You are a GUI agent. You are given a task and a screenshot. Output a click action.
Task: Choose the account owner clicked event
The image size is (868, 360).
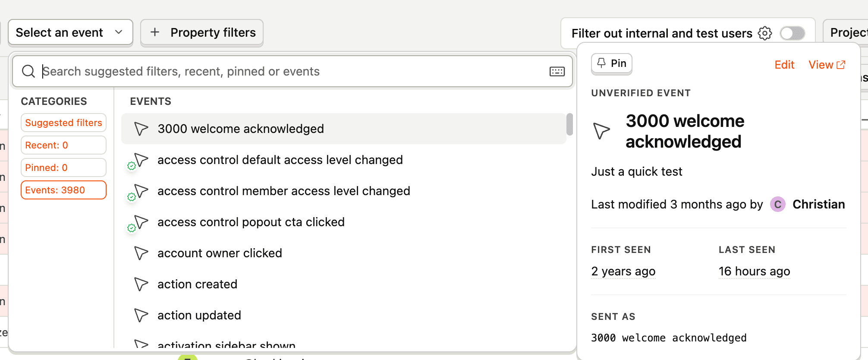coord(343,253)
